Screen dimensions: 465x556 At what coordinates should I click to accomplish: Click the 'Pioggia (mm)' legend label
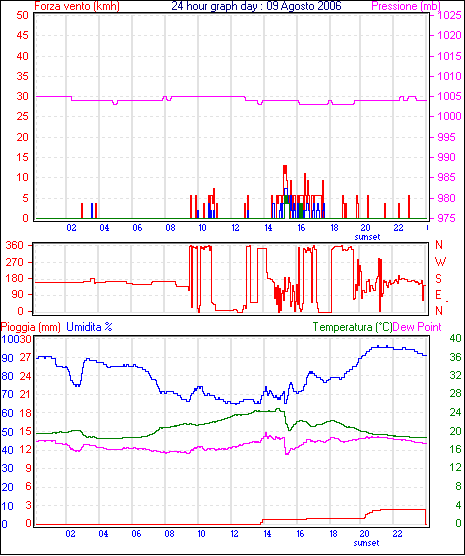click(31, 327)
